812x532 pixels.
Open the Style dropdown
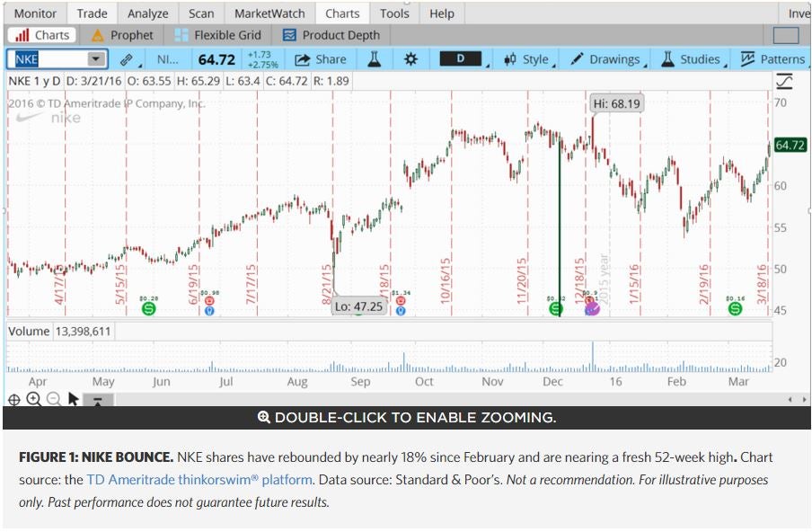527,59
